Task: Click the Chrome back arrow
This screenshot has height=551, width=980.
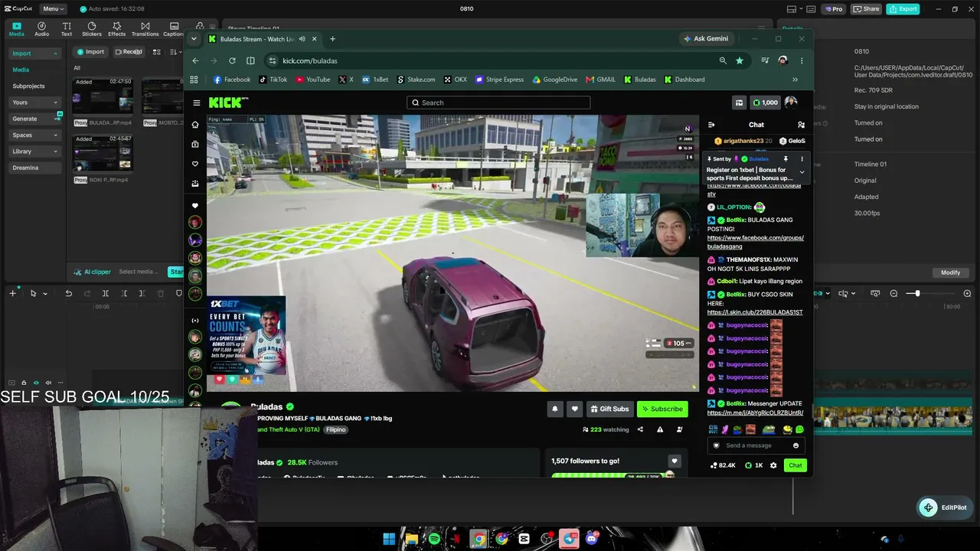Action: (195, 60)
